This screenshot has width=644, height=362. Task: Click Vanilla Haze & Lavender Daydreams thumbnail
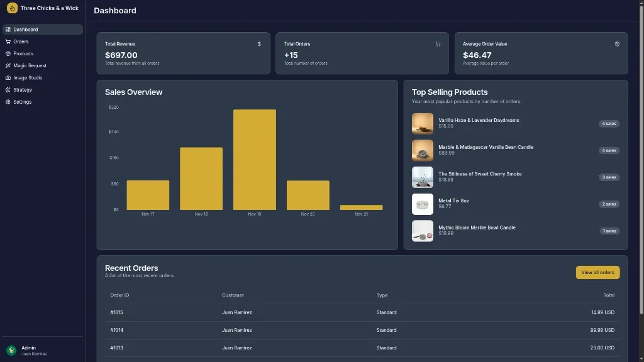coord(422,123)
